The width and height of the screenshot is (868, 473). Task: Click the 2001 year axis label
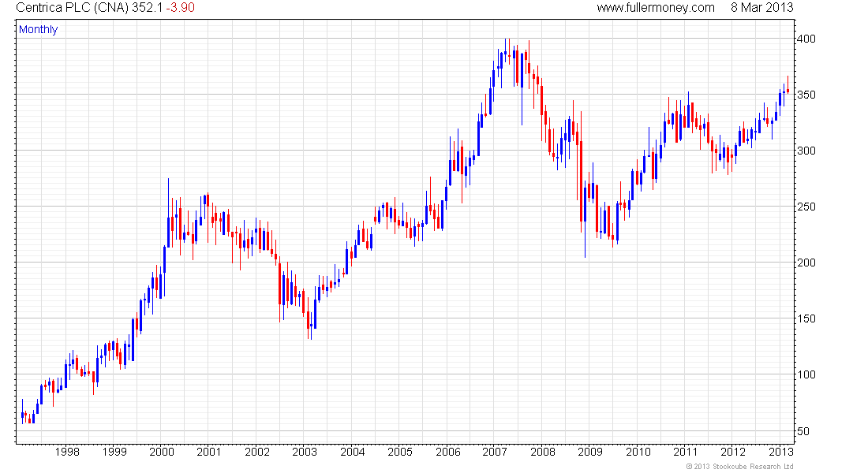(x=208, y=452)
